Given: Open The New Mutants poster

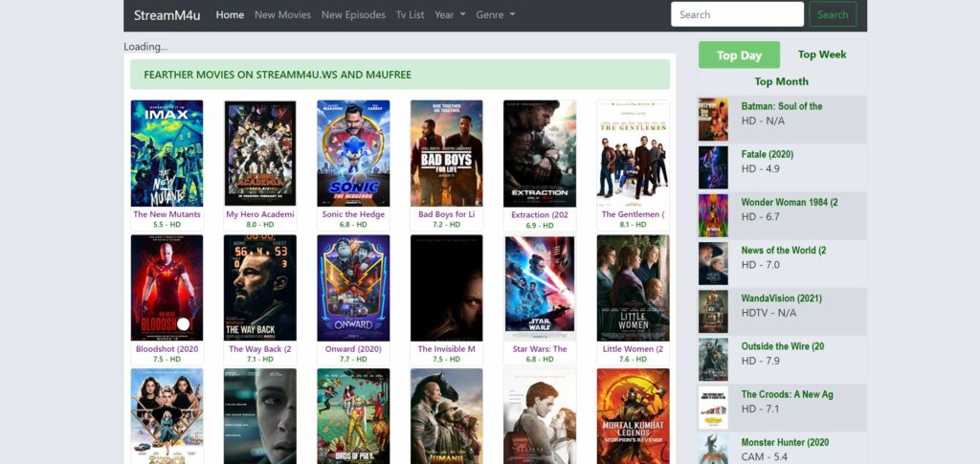Looking at the screenshot, I should tap(167, 154).
